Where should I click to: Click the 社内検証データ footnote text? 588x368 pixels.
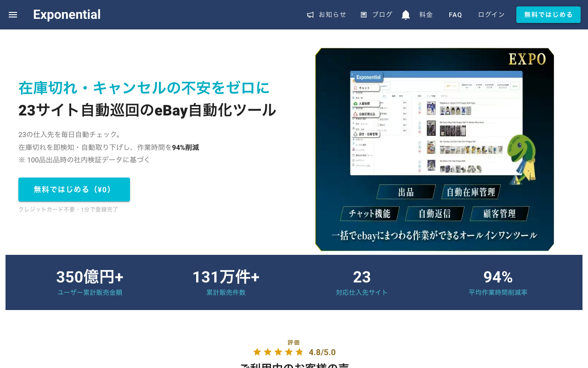point(85,160)
